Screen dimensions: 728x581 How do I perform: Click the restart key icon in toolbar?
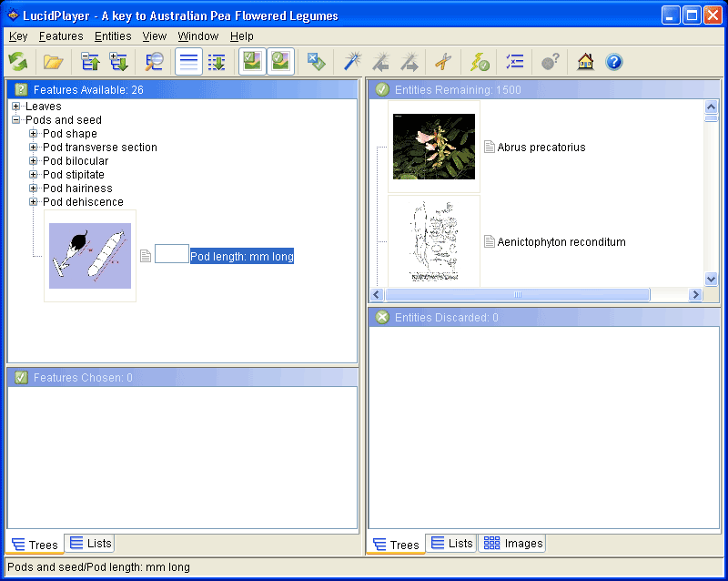(x=18, y=62)
